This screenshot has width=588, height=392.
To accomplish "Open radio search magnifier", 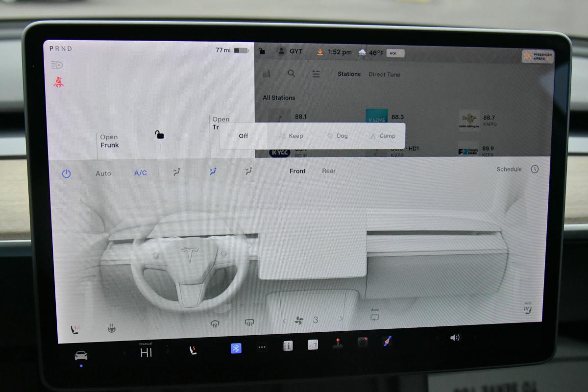I will pos(292,73).
